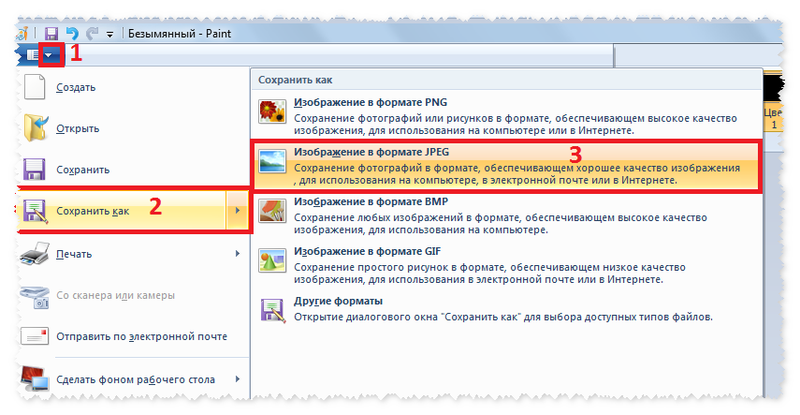Viewport: 800px width, 415px height.
Task: Click the GIF description text about низкое качество
Action: coord(489,273)
